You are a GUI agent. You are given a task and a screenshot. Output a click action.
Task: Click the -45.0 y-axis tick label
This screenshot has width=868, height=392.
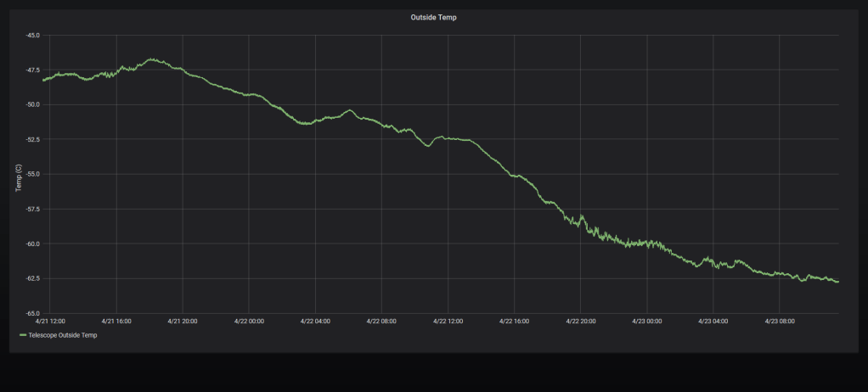[x=32, y=36]
